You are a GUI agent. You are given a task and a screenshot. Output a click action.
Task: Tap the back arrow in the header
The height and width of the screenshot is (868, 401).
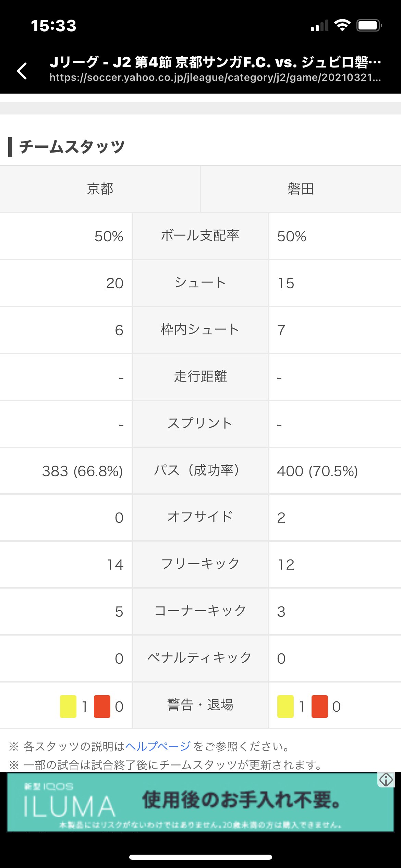22,71
